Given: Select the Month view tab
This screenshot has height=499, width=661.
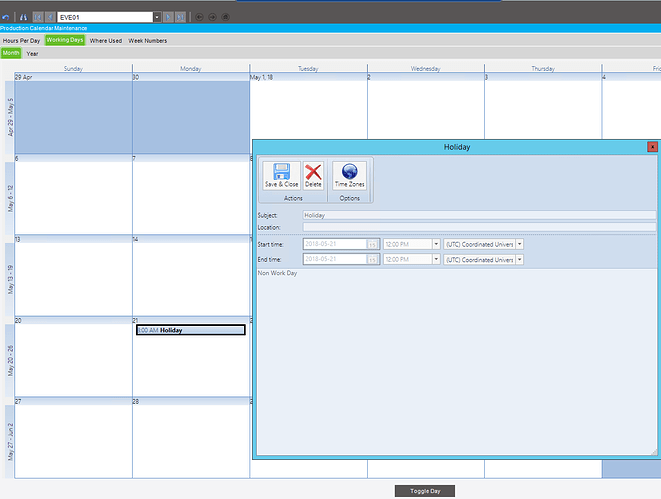Looking at the screenshot, I should click(11, 53).
